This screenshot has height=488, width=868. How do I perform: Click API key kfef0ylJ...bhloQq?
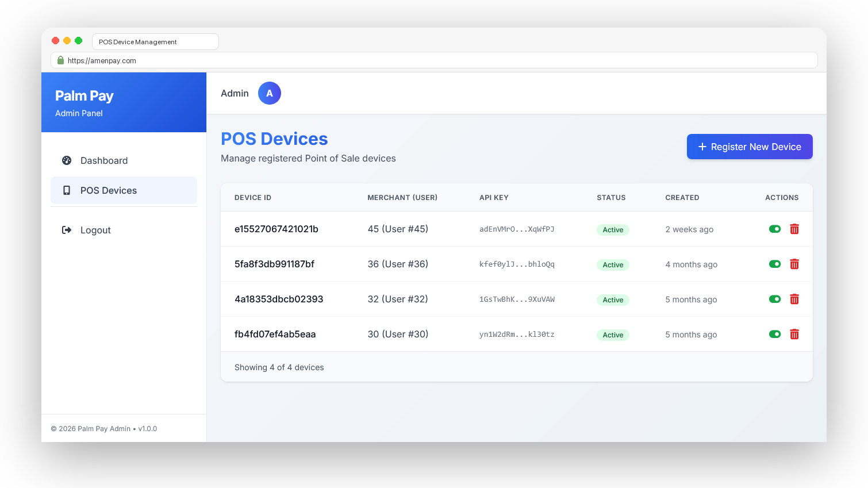click(517, 264)
